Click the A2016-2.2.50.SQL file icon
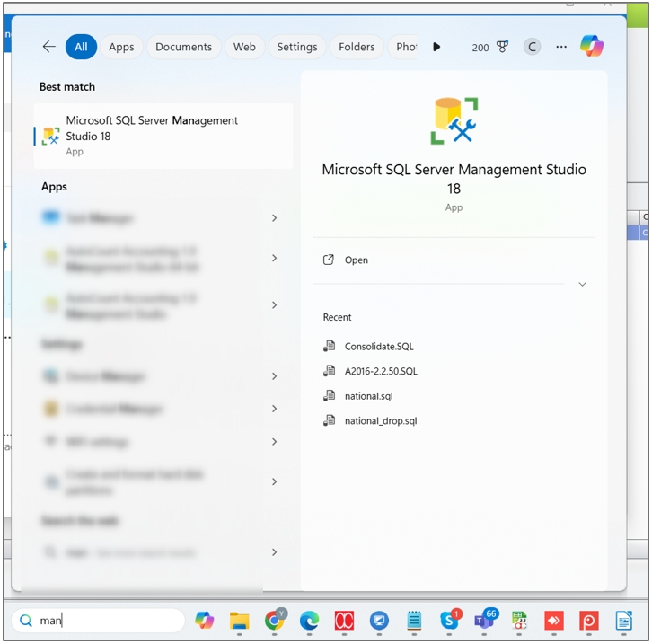The width and height of the screenshot is (652, 644). click(329, 370)
